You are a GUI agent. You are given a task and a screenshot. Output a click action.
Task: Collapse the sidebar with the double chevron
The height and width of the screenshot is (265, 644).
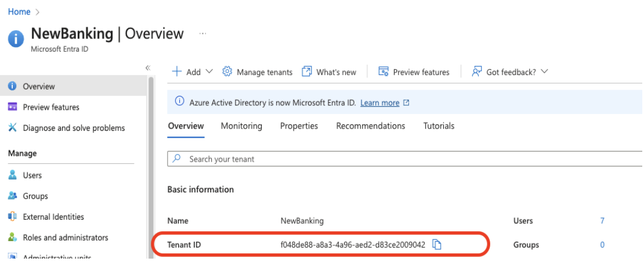(148, 68)
